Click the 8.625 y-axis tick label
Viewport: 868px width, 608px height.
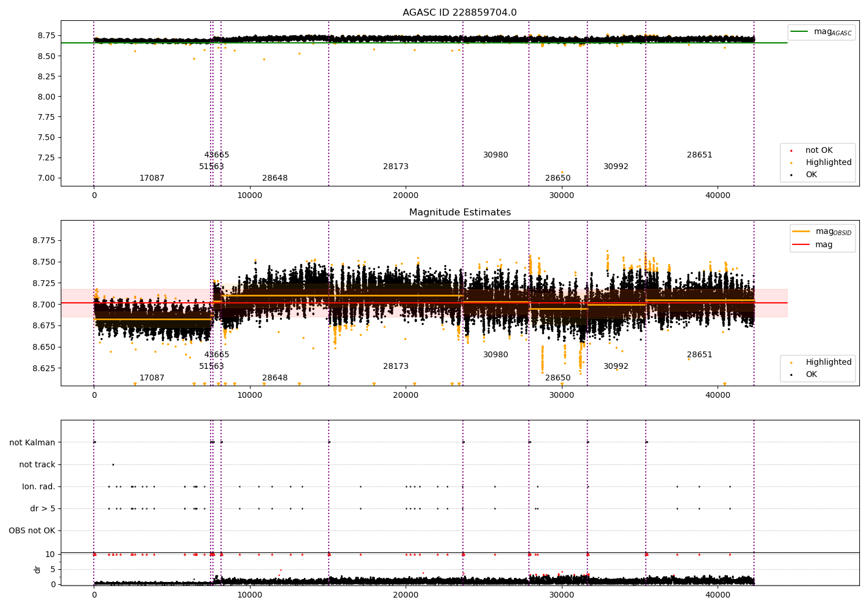tap(44, 368)
